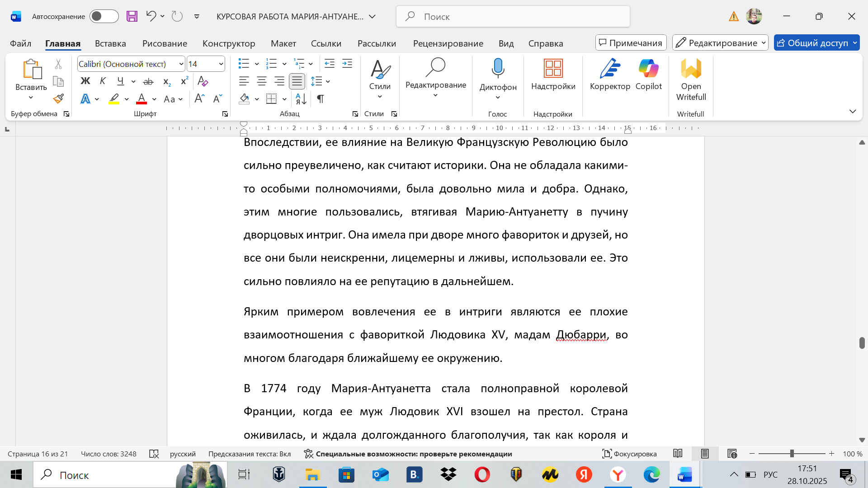The width and height of the screenshot is (868, 488).
Task: Click the Sort A-Z icon
Action: pyautogui.click(x=301, y=99)
